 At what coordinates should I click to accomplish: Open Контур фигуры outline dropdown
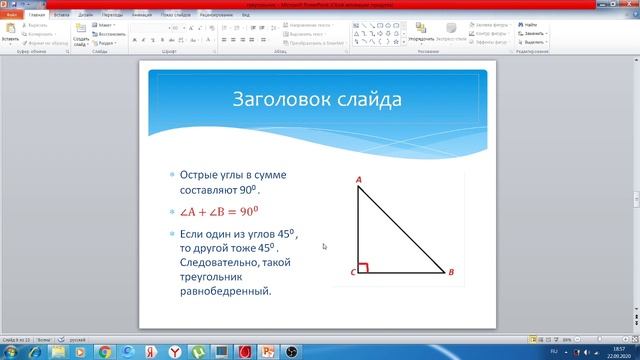click(x=489, y=34)
